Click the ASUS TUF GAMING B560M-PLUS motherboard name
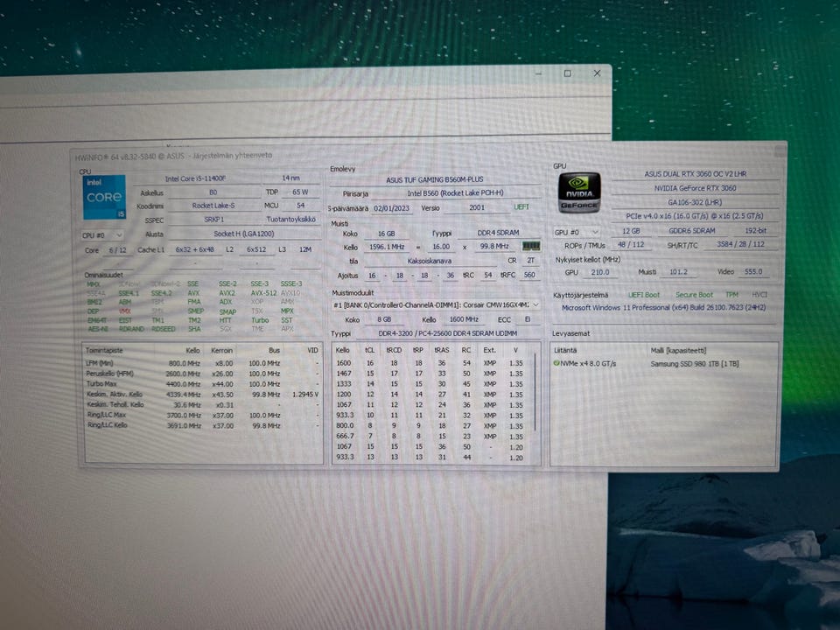This screenshot has height=630, width=840. click(x=435, y=179)
